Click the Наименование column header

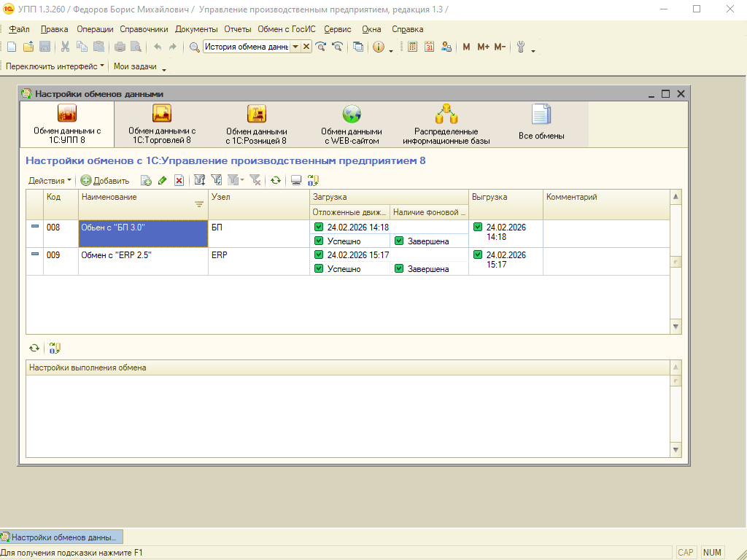coord(143,204)
